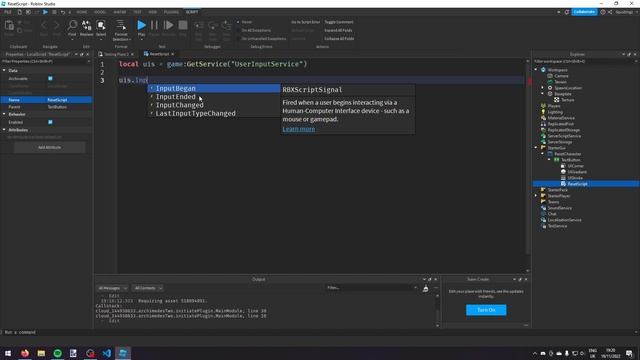Screen dimensions: 640x360
Task: Click the Lighting bulb icon in Explorer
Action: 543,112
